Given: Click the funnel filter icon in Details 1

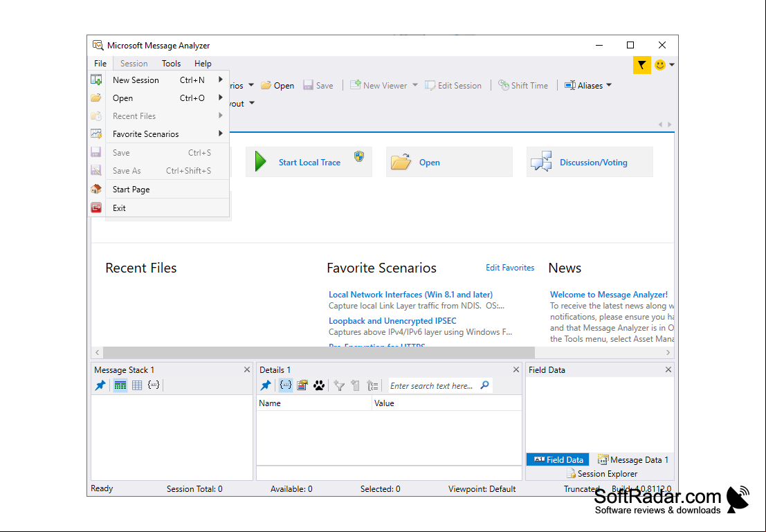Looking at the screenshot, I should [x=339, y=385].
